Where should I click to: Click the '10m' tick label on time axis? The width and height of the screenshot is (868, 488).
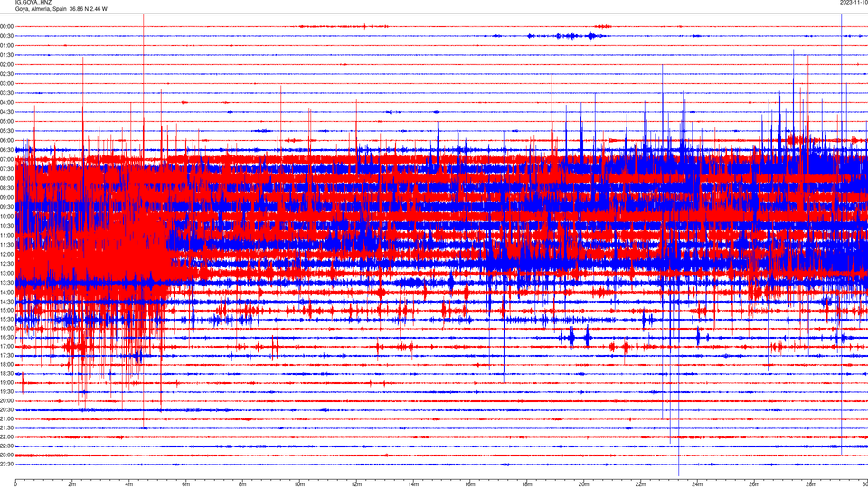coord(299,484)
